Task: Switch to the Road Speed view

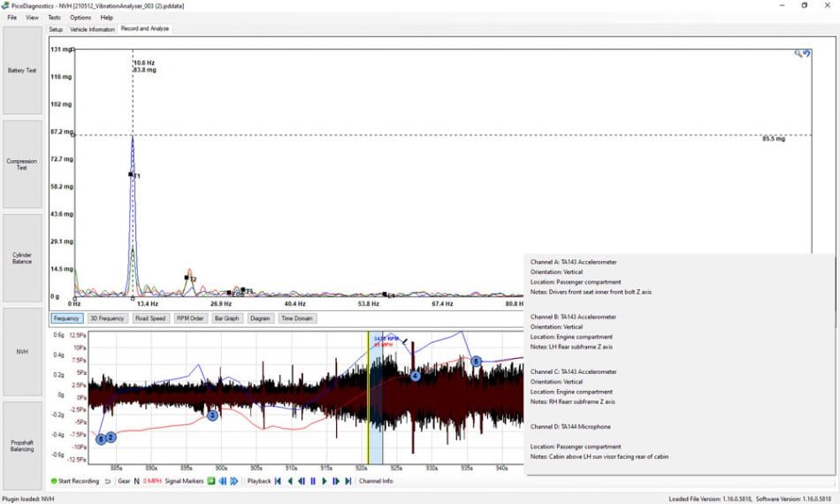Action: [150, 318]
